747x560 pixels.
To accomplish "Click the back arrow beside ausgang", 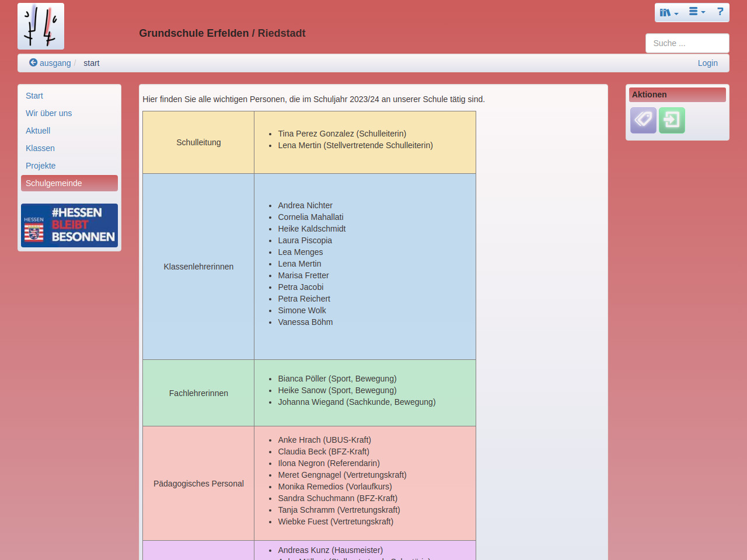I will [33, 63].
